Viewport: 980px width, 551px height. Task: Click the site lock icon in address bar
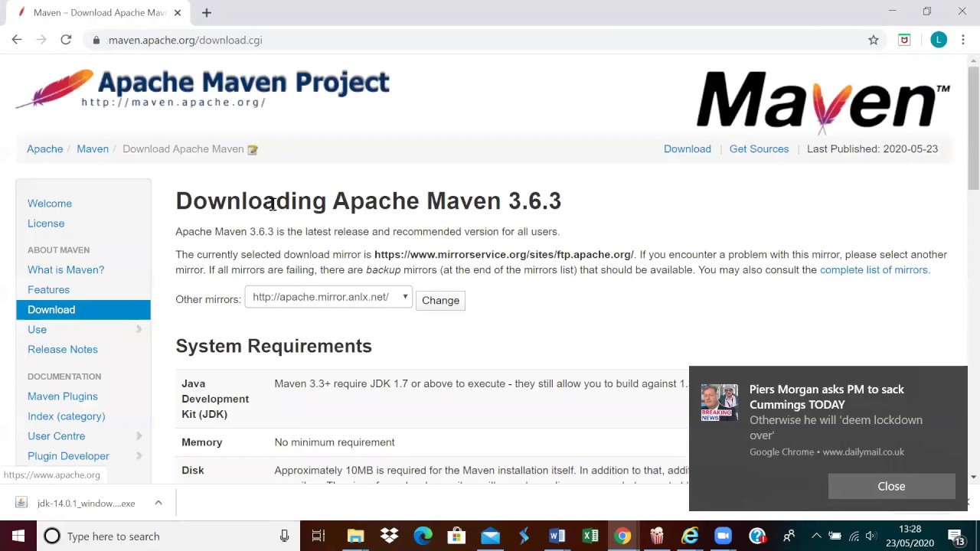(x=96, y=40)
